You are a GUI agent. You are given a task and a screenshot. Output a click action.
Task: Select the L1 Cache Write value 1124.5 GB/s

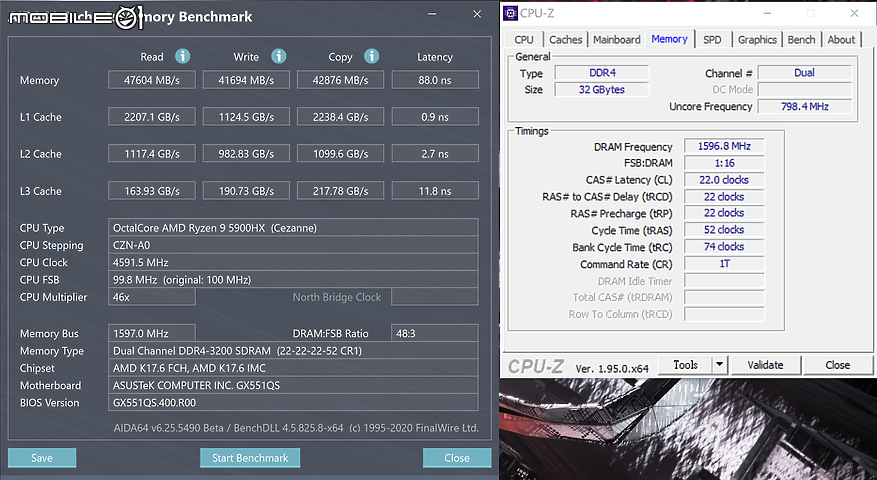(x=246, y=117)
